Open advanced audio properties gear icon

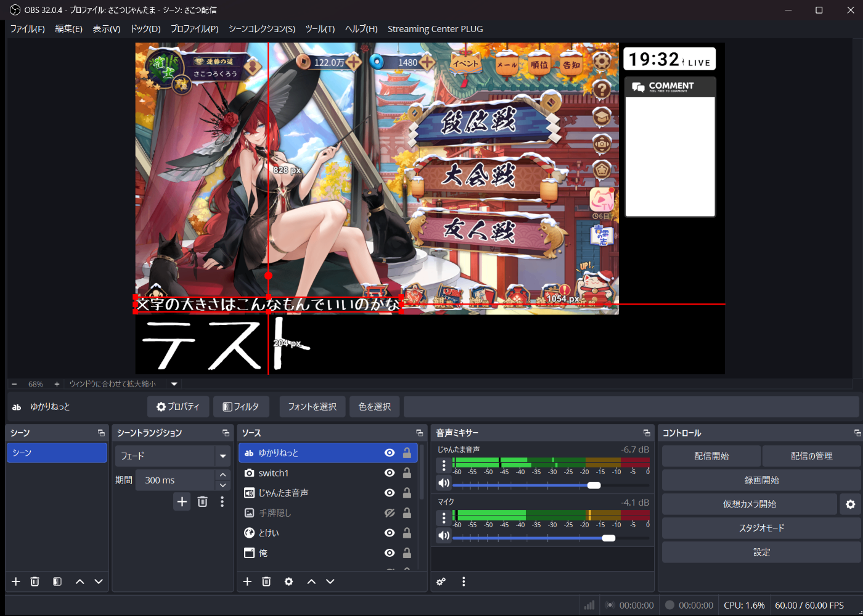click(441, 581)
